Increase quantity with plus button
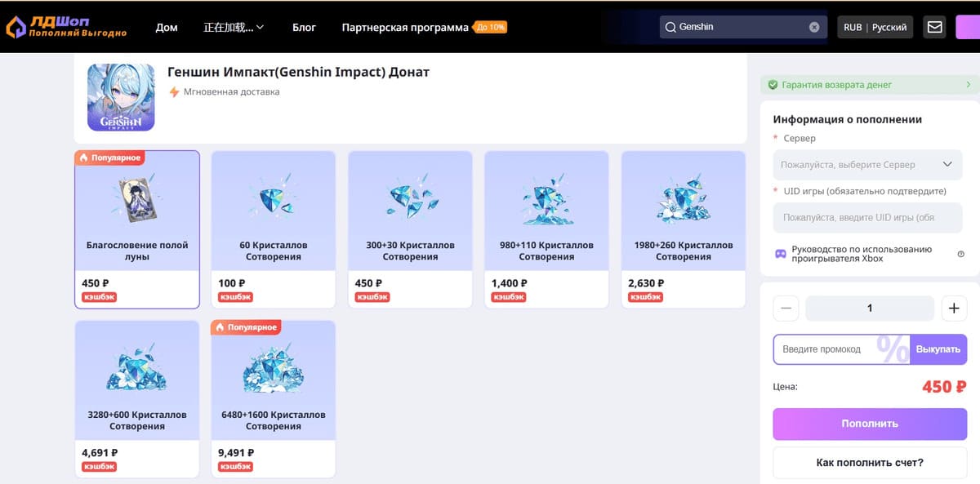The height and width of the screenshot is (484, 980). (954, 309)
